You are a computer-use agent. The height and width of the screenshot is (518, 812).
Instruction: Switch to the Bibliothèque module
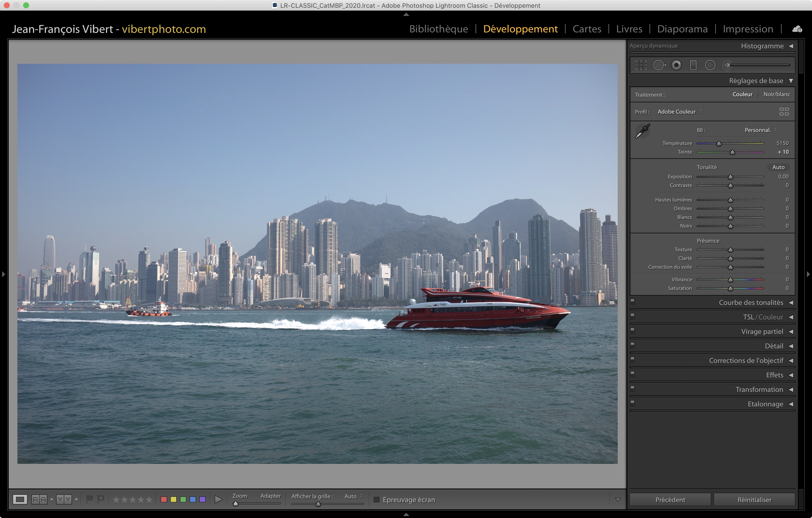438,29
